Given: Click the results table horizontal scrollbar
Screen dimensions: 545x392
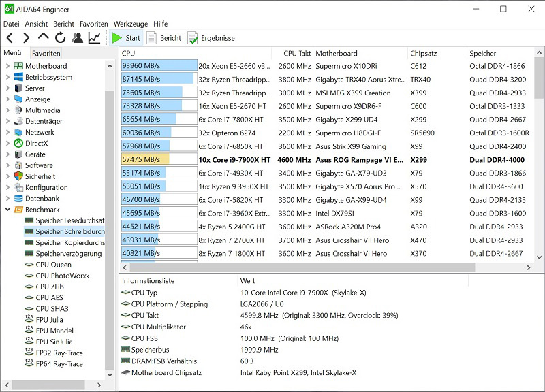Looking at the screenshot, I should tap(302, 267).
